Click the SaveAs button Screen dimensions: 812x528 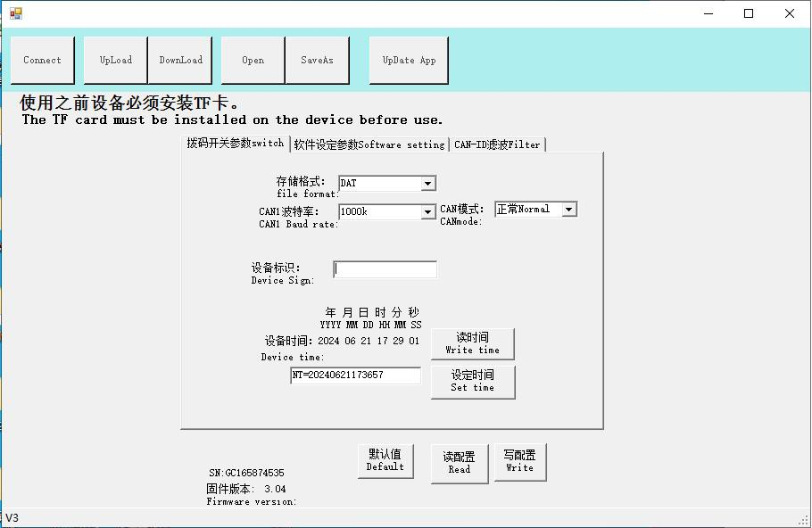pos(317,61)
